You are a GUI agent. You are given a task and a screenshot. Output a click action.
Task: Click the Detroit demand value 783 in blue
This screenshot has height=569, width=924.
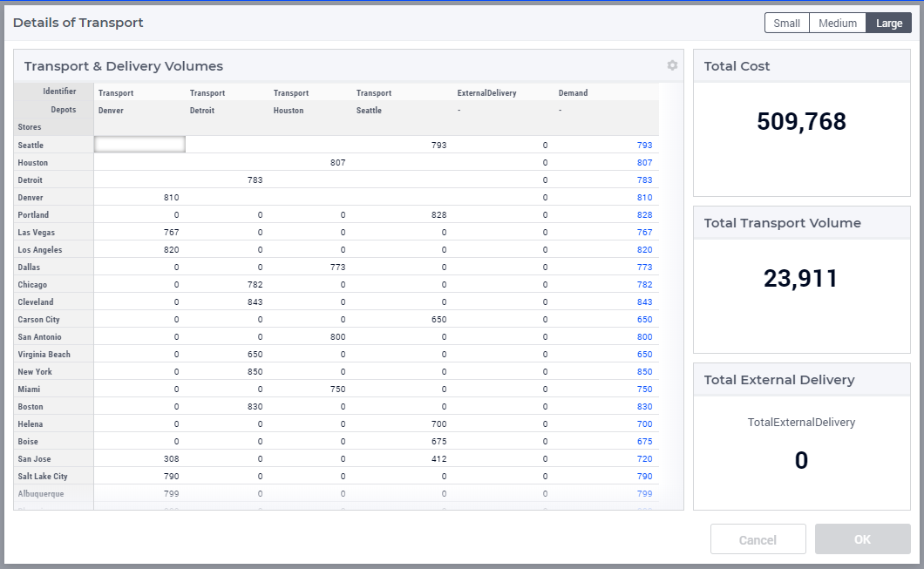pos(645,180)
